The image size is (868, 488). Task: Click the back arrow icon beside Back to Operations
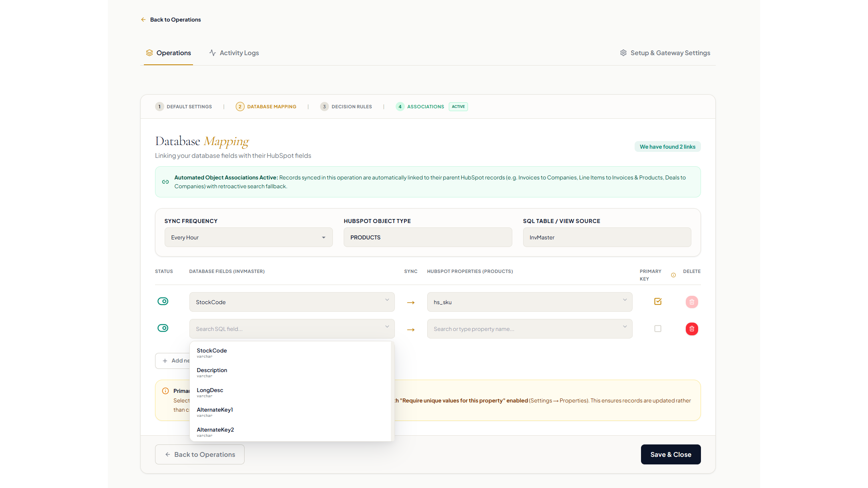pos(143,20)
